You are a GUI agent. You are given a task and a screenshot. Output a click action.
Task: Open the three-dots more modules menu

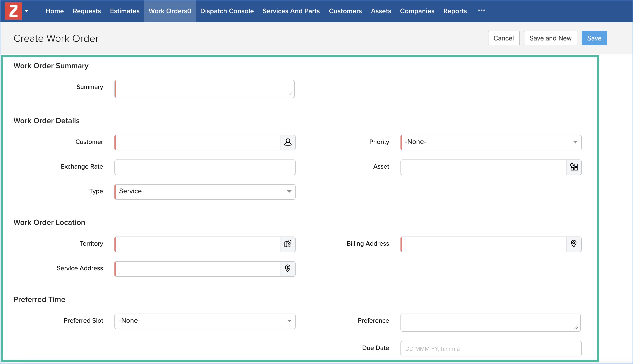point(481,11)
